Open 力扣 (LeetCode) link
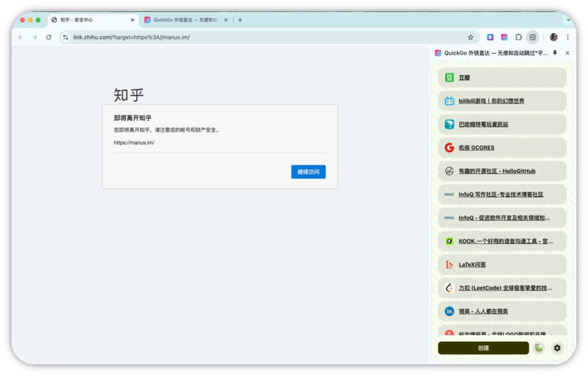 pos(505,288)
